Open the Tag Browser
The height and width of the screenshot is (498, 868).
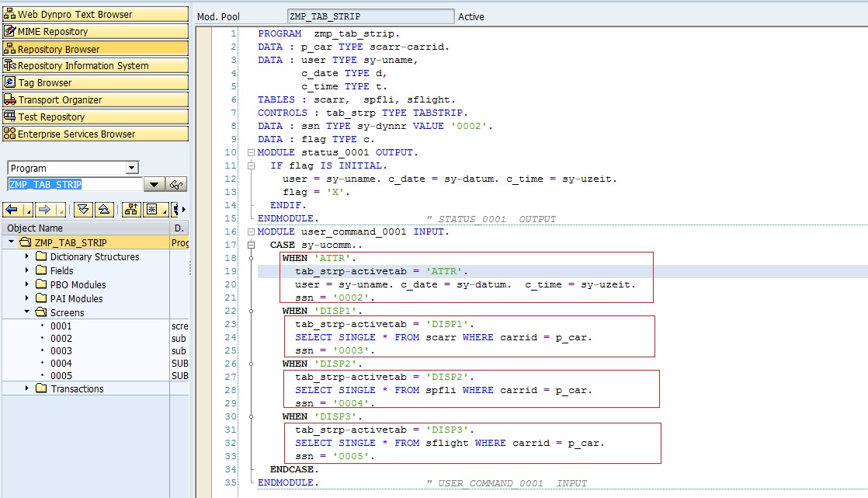93,82
